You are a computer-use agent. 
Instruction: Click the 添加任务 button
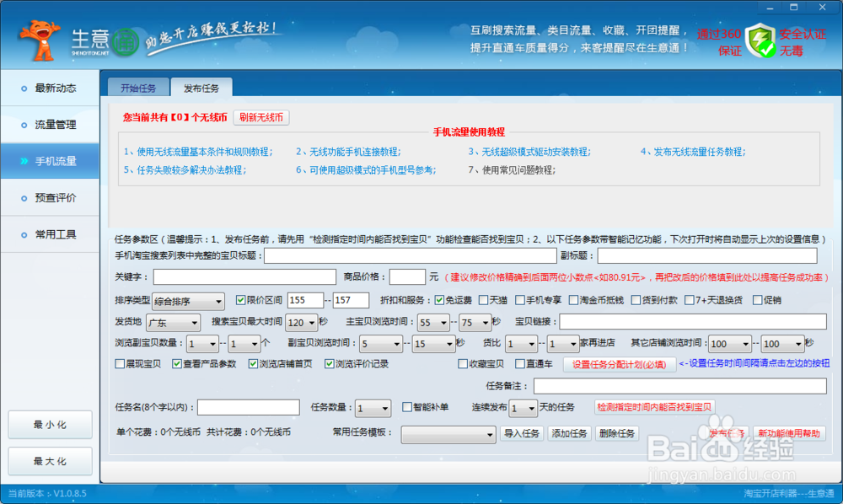(x=569, y=433)
